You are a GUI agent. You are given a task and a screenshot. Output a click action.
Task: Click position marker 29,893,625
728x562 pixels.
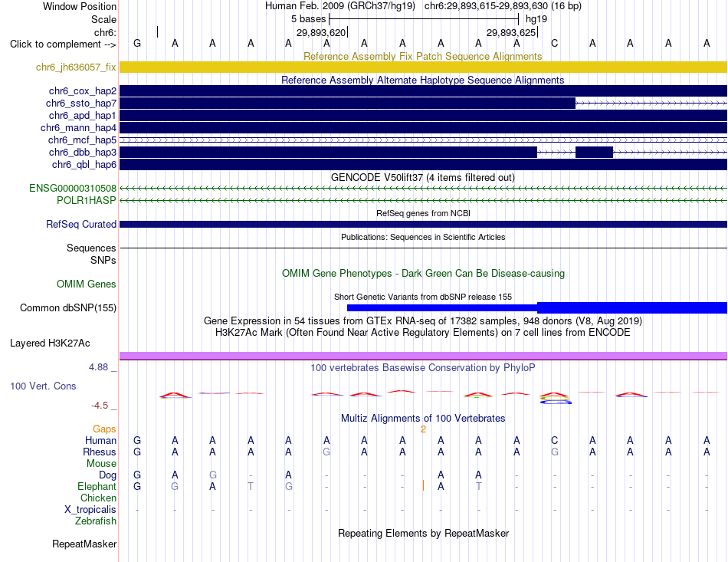(512, 32)
